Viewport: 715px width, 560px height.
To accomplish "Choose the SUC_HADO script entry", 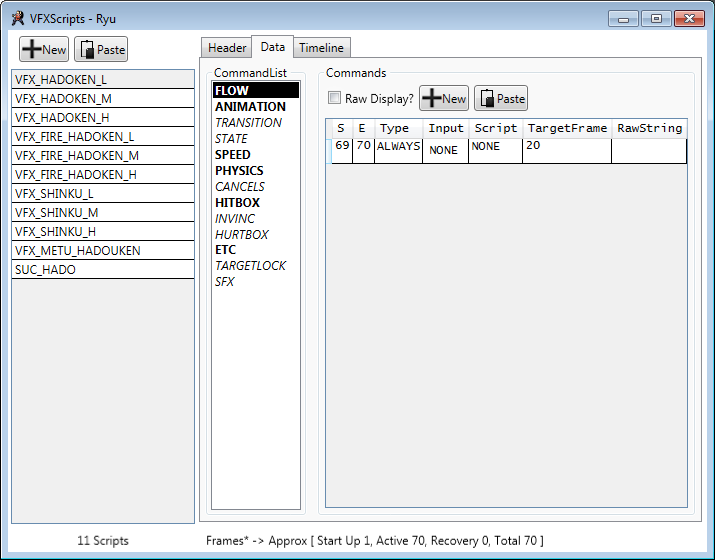I will pyautogui.click(x=103, y=270).
